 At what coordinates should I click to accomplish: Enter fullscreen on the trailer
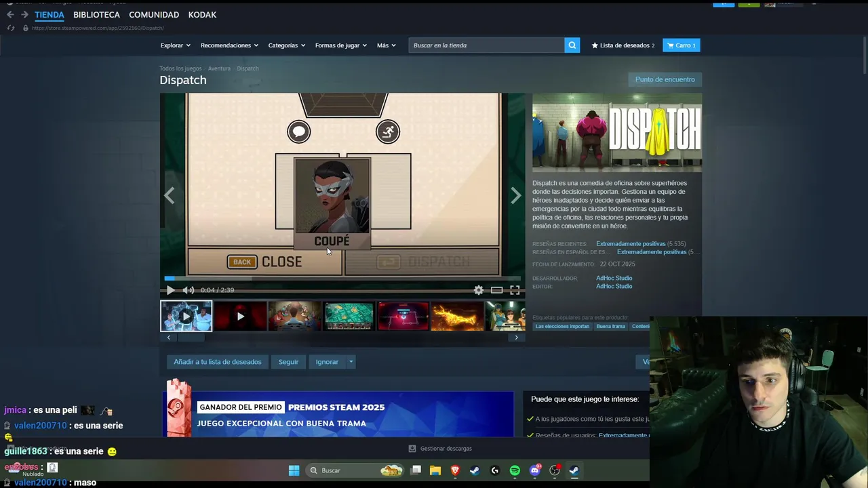(x=515, y=290)
